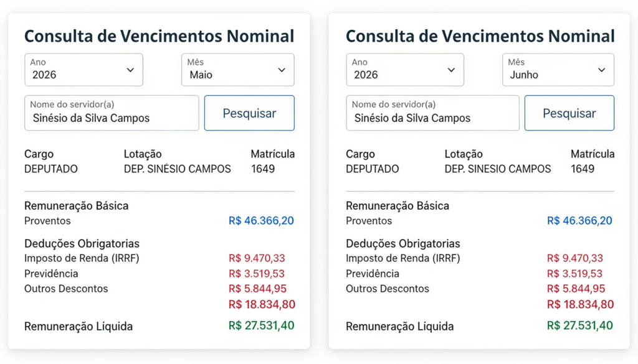Click the chevron arrow beside Junho
638x364 pixels.
pyautogui.click(x=601, y=70)
